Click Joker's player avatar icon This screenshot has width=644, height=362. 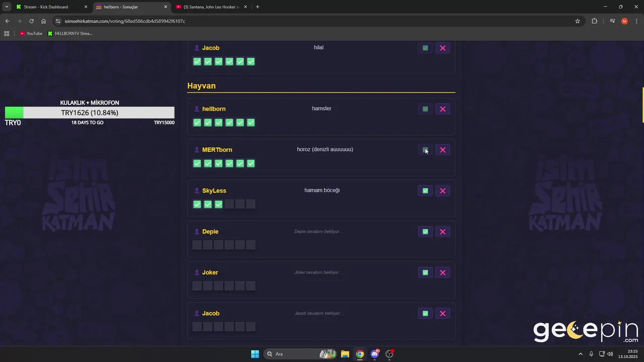(x=197, y=273)
